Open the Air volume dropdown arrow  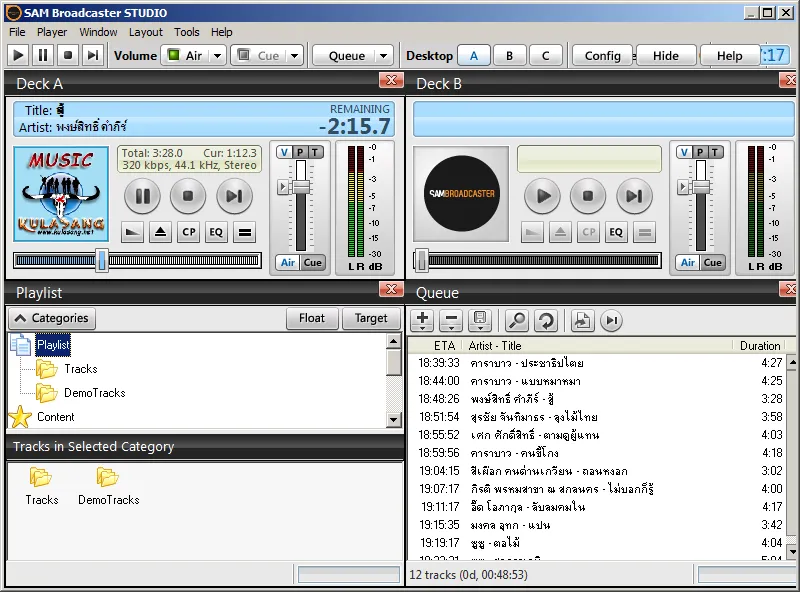coord(218,55)
